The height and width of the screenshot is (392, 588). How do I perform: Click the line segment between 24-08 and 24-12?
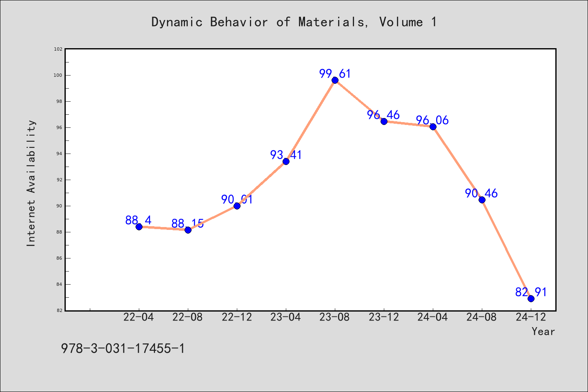[506, 249]
